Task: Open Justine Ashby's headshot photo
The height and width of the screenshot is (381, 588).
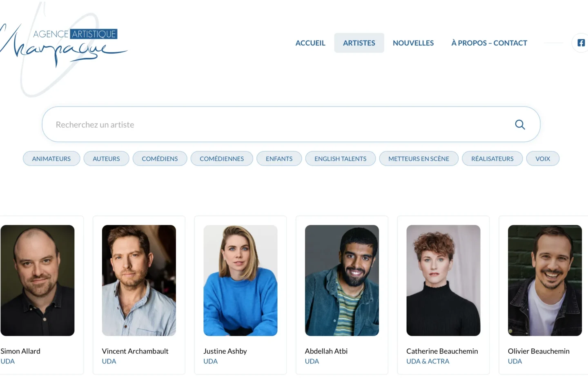Action: (x=241, y=280)
